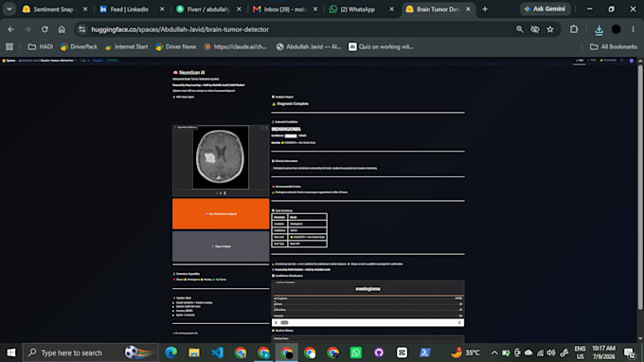Open the tab search dropdown arrow
This screenshot has height=362, width=644.
coord(9,9)
